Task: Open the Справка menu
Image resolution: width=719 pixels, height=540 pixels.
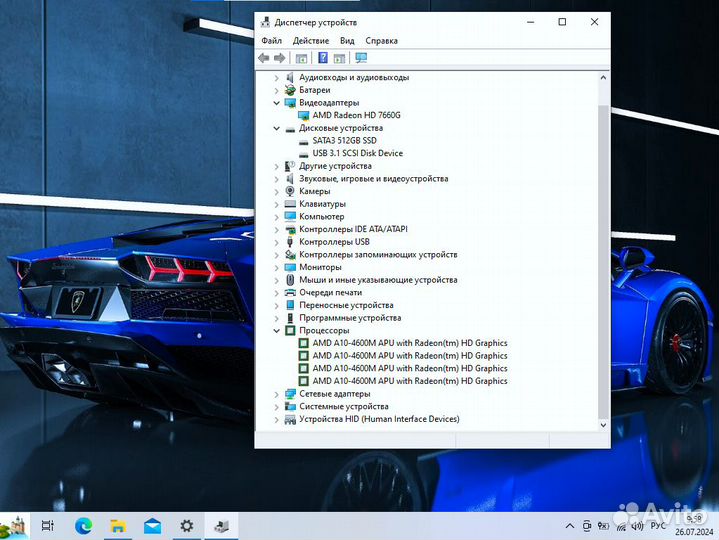Action: 382,41
